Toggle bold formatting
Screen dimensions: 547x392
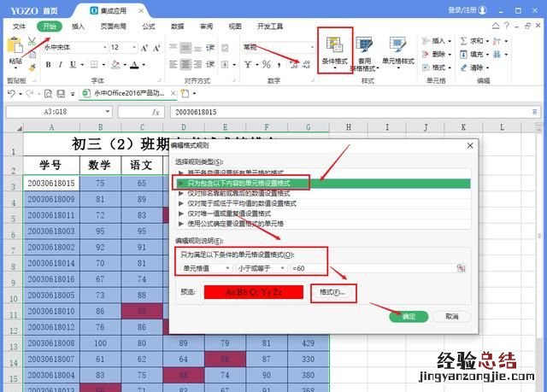48,64
